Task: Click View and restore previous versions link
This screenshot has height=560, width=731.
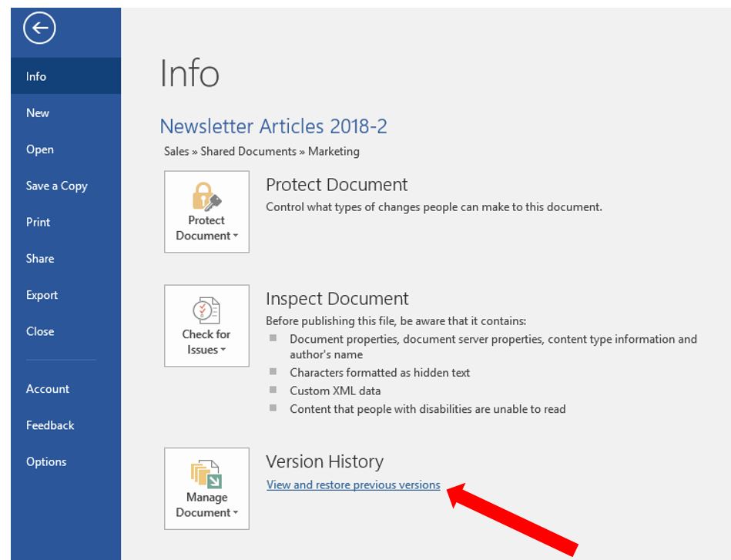Action: click(x=354, y=485)
